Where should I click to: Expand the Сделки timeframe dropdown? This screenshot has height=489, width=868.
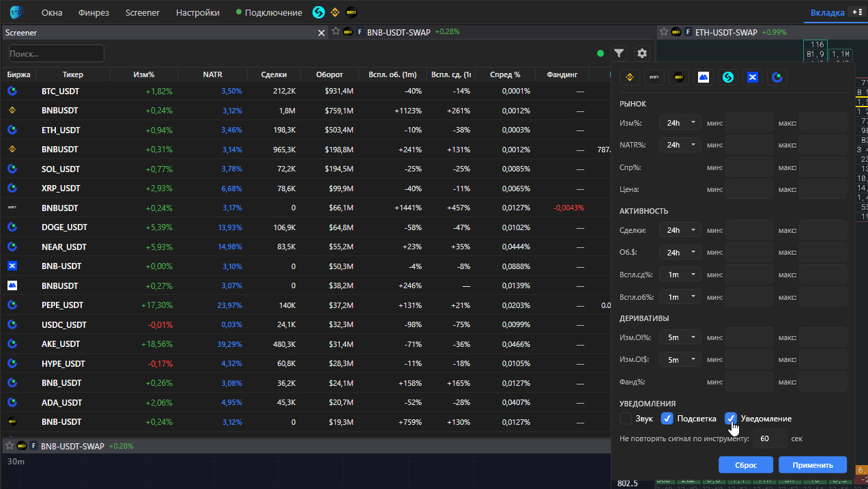point(680,230)
